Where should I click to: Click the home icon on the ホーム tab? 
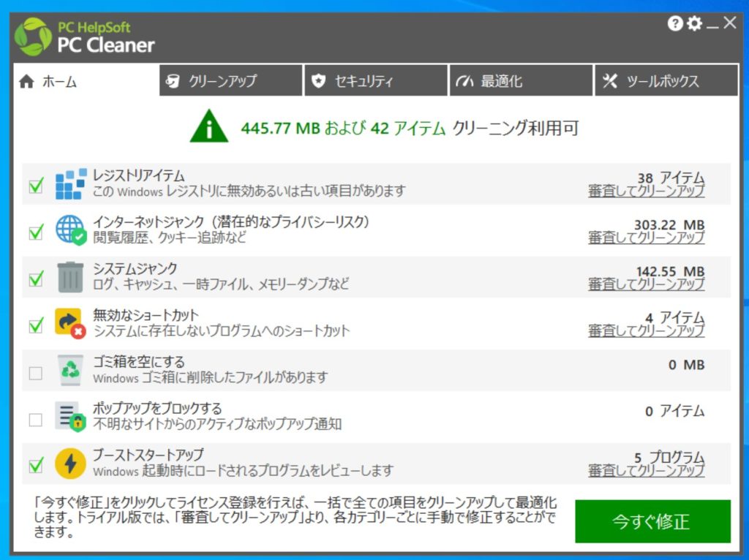(x=27, y=82)
